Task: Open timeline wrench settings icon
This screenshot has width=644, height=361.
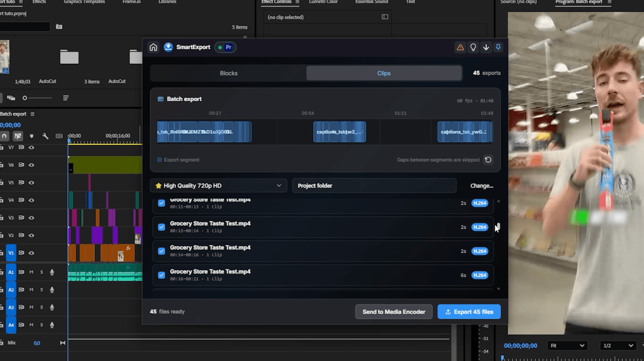Action: [x=45, y=136]
